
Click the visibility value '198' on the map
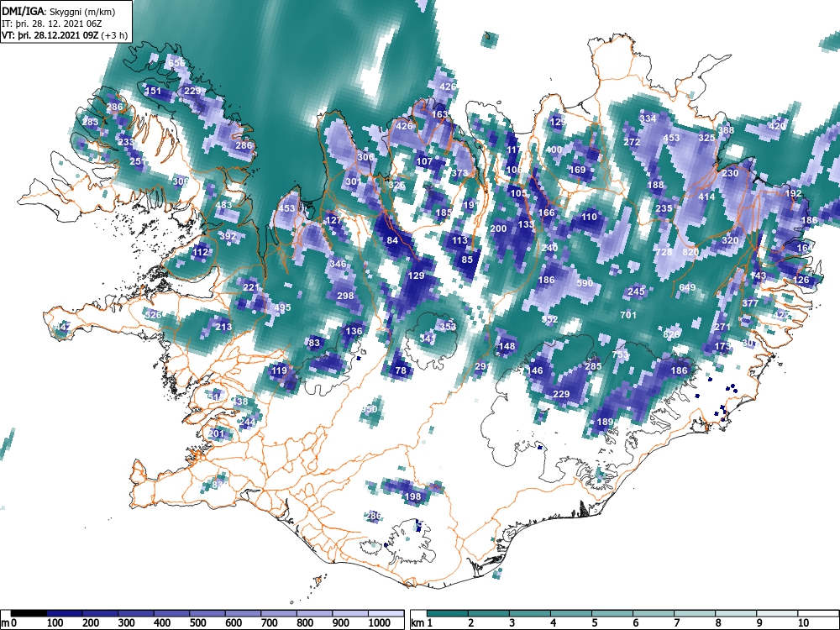point(412,496)
